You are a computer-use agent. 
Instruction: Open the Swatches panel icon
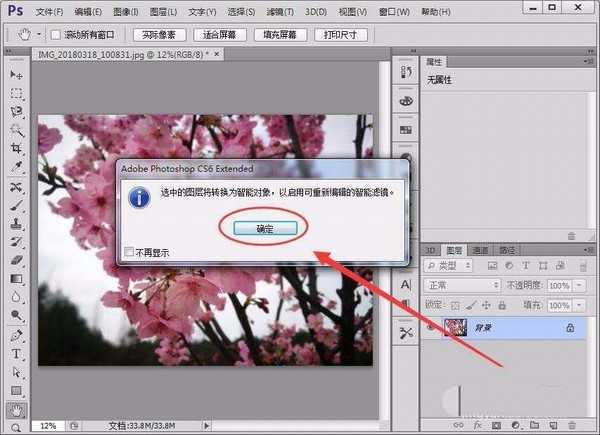click(x=406, y=130)
